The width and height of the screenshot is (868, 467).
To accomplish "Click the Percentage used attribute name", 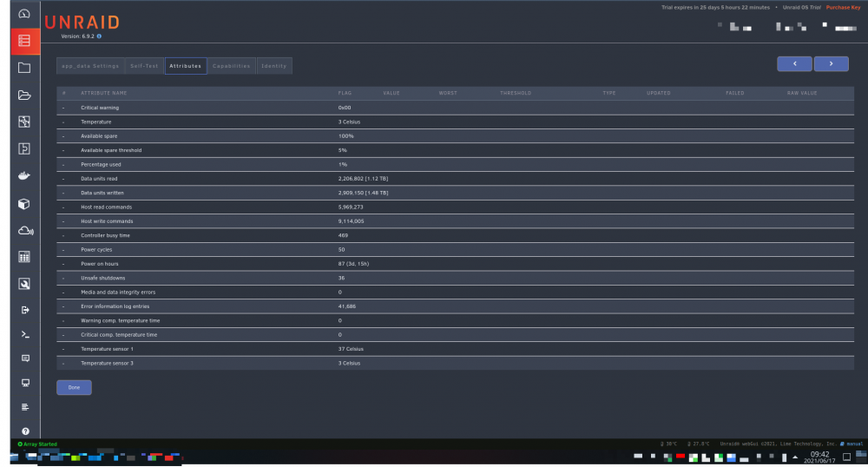I will [x=101, y=164].
